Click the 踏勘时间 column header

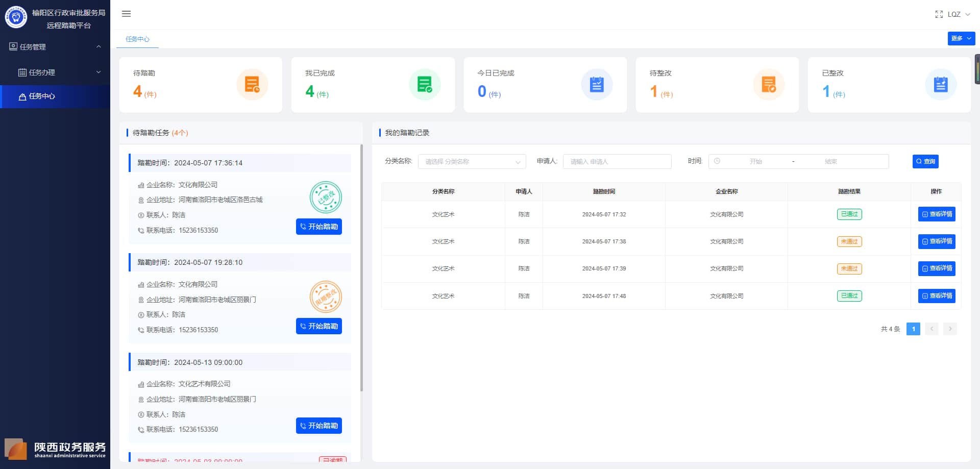pos(604,192)
